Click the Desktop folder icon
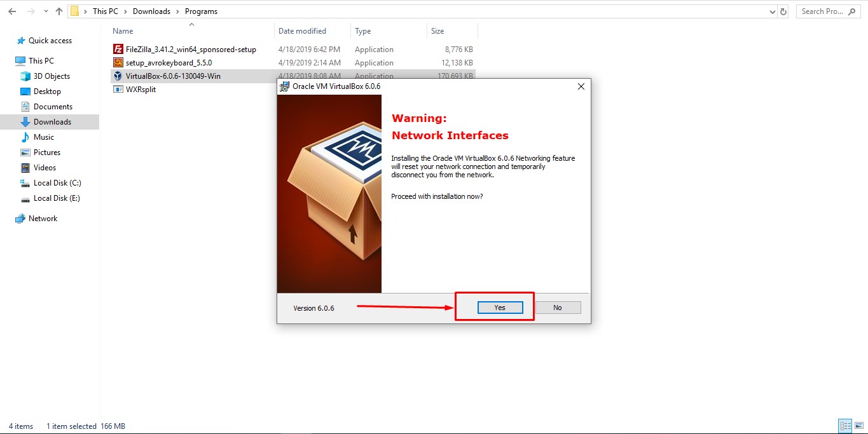The width and height of the screenshot is (868, 434). coord(25,92)
